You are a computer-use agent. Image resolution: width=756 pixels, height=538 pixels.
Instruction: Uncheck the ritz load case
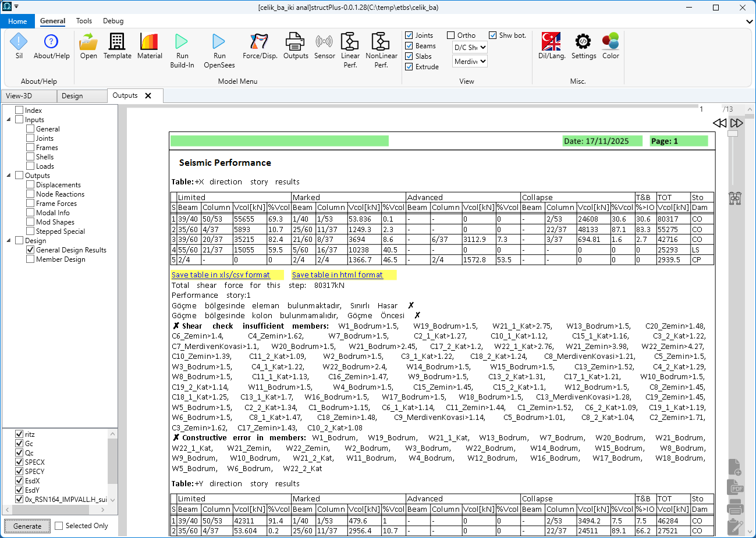19,434
